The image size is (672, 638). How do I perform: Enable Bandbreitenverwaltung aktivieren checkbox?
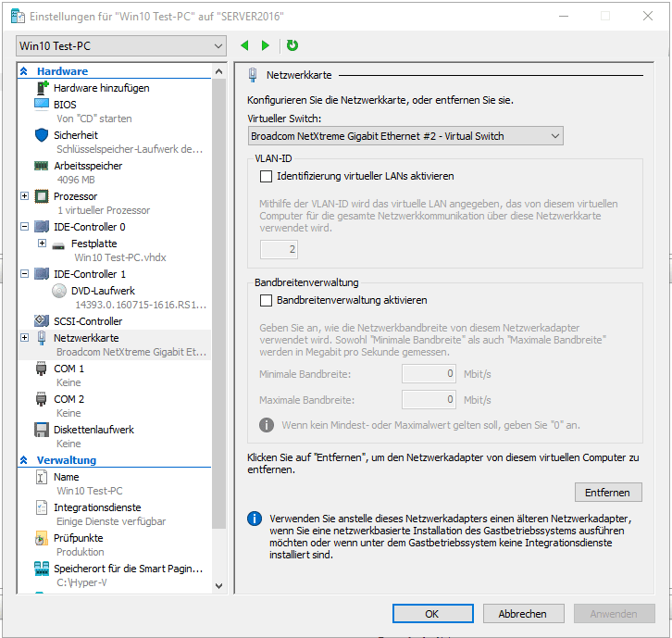point(267,300)
